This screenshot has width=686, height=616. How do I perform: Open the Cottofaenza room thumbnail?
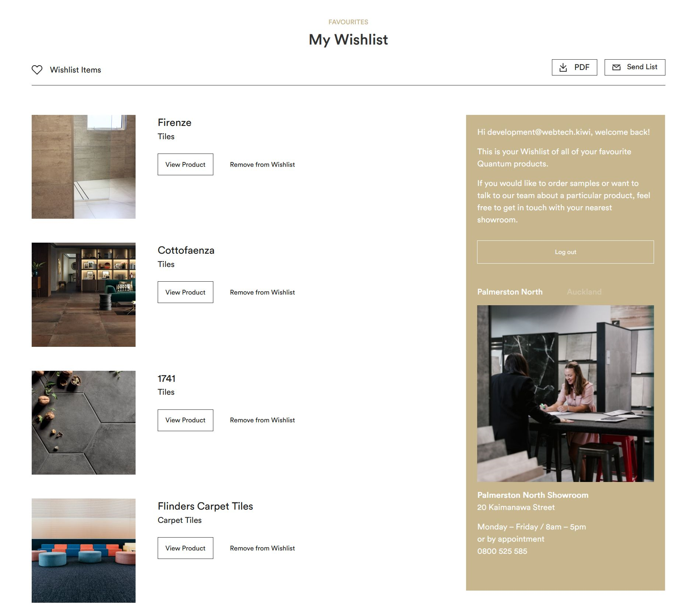click(84, 295)
